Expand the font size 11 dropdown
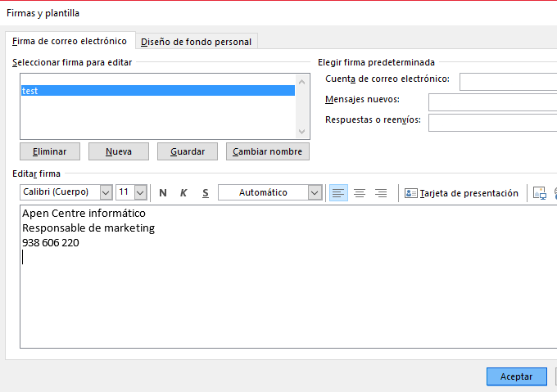 tap(140, 193)
